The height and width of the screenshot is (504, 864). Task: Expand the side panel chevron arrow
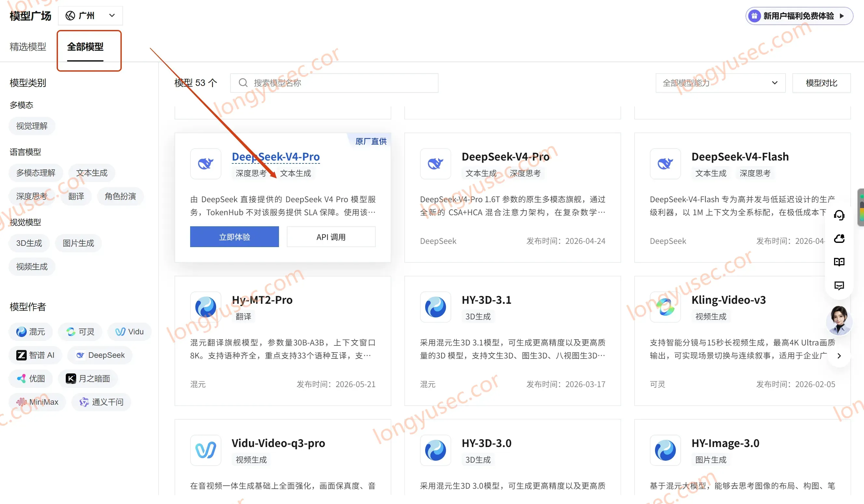click(x=839, y=356)
